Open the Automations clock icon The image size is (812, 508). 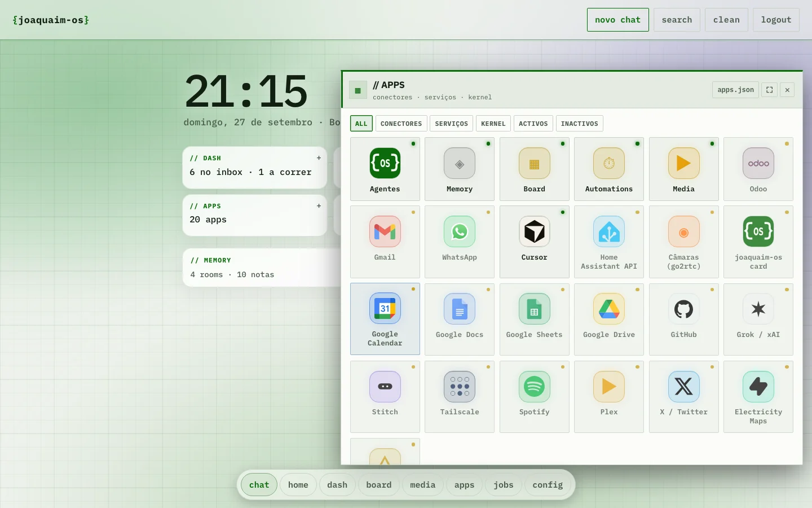(609, 163)
